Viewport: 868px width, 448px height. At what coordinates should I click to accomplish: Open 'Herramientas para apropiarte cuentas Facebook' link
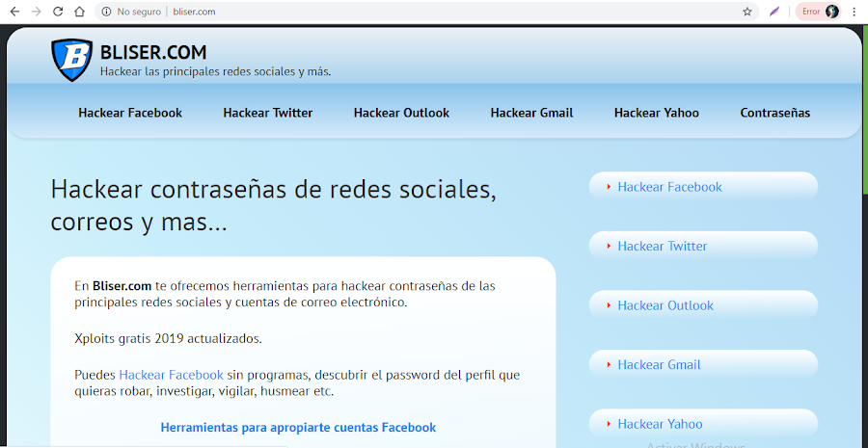(298, 428)
